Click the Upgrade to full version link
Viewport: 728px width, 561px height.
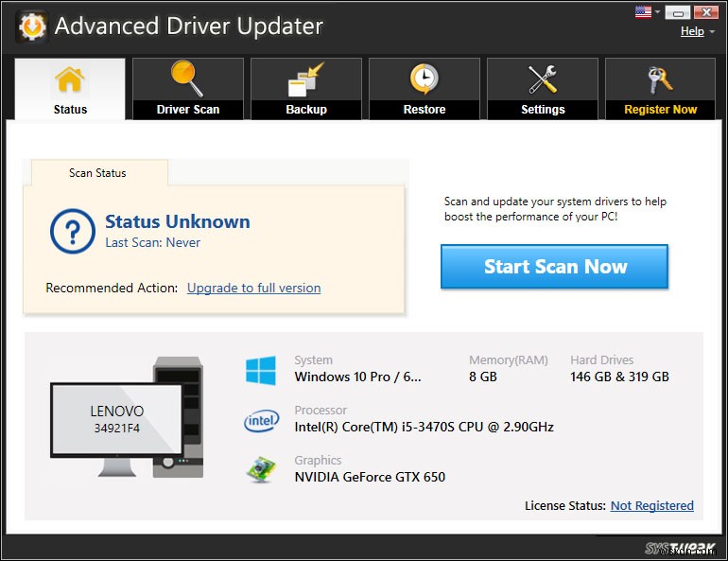(x=253, y=288)
